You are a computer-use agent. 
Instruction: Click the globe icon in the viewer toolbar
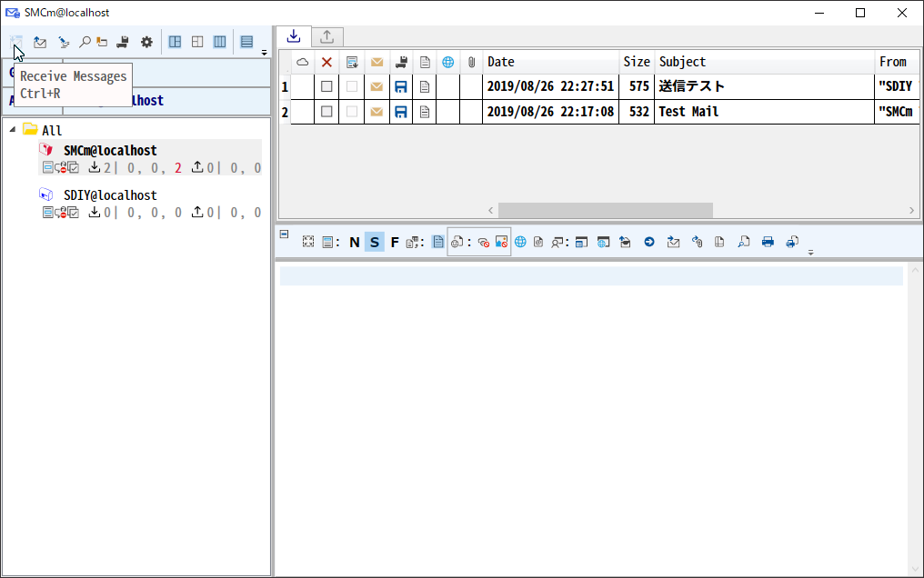(x=520, y=242)
